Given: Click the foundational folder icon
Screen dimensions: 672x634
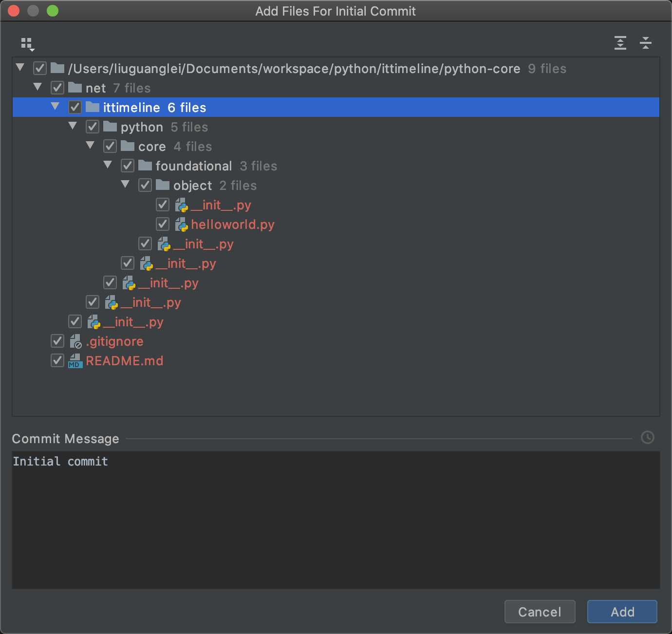Looking at the screenshot, I should click(x=145, y=165).
